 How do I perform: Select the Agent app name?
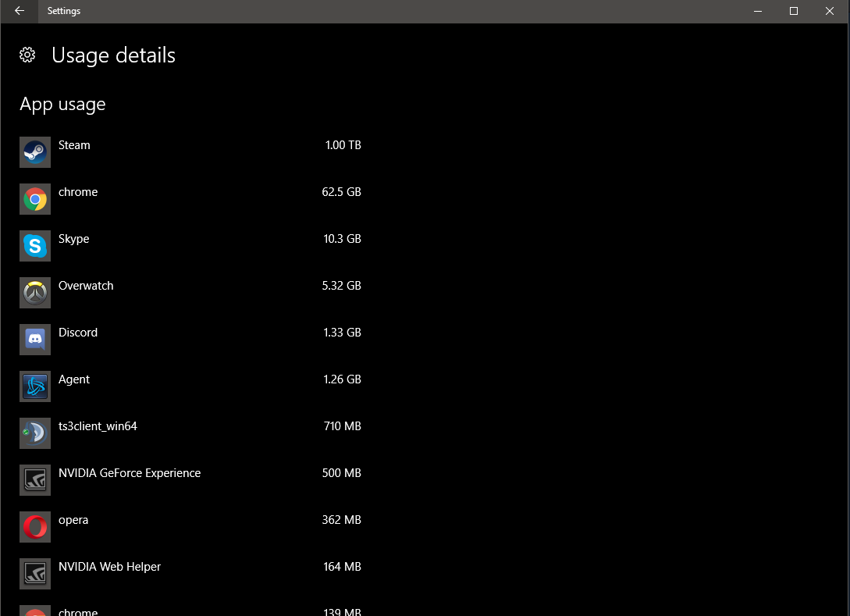point(74,379)
